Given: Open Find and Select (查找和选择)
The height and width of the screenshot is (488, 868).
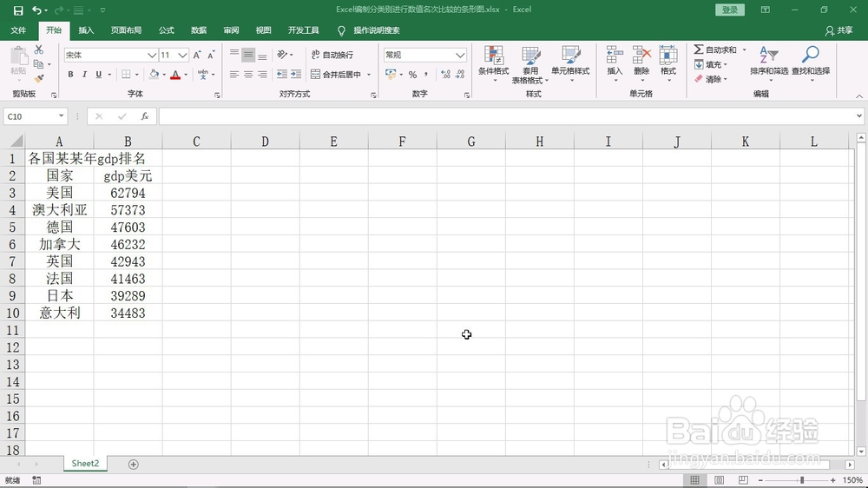Looking at the screenshot, I should coord(811,63).
